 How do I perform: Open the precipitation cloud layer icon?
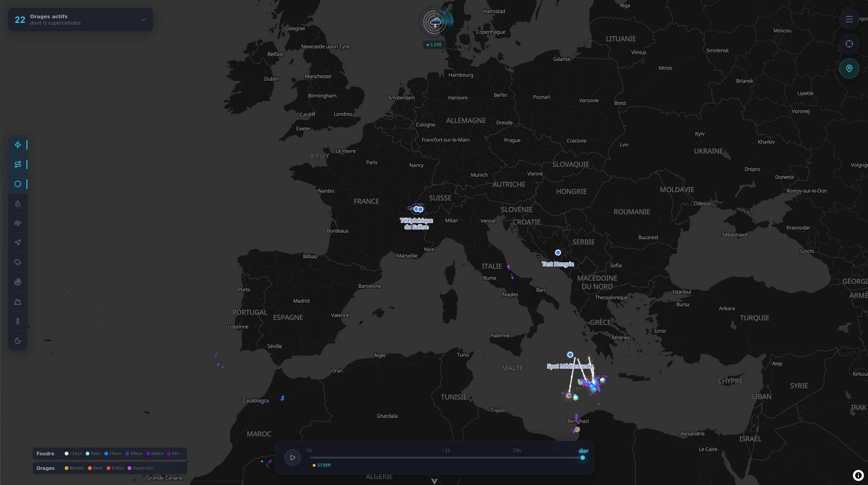(18, 262)
